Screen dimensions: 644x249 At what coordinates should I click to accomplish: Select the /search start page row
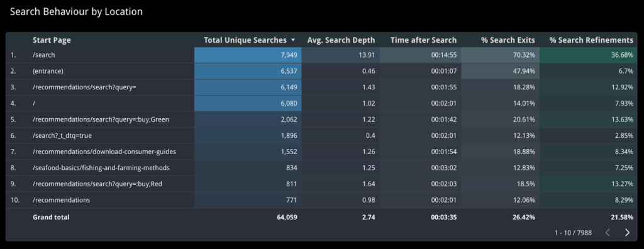tap(321, 55)
